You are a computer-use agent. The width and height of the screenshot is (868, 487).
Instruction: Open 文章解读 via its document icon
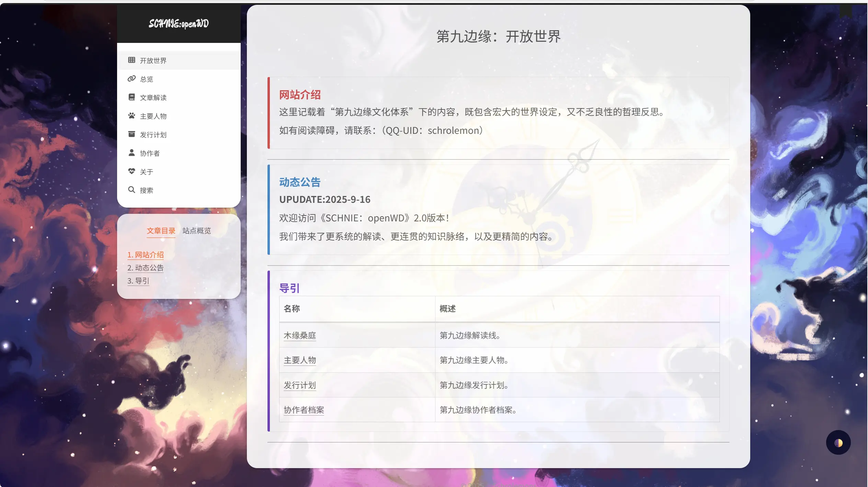click(132, 97)
